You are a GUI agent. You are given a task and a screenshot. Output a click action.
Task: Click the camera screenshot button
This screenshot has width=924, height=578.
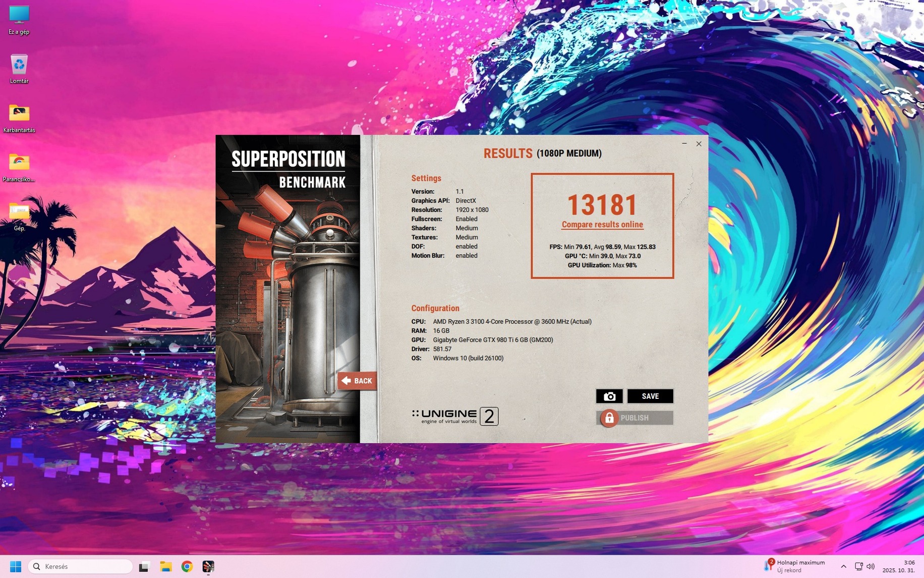click(609, 396)
